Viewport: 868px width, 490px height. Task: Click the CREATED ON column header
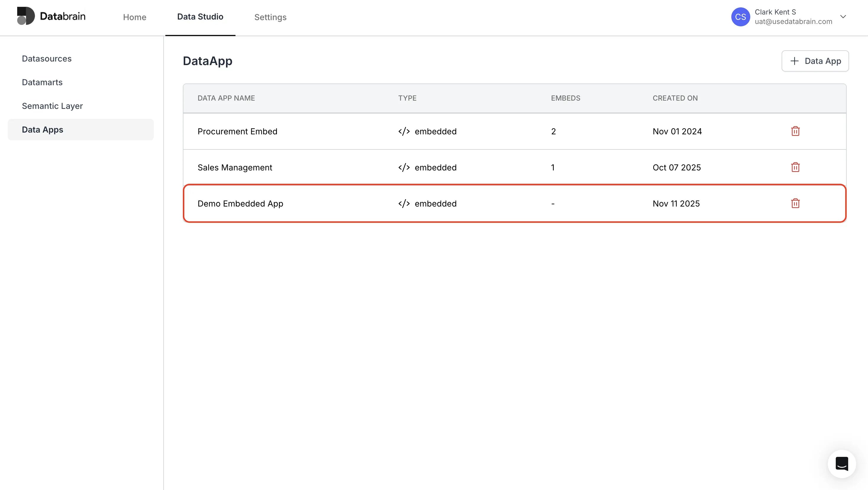(675, 98)
